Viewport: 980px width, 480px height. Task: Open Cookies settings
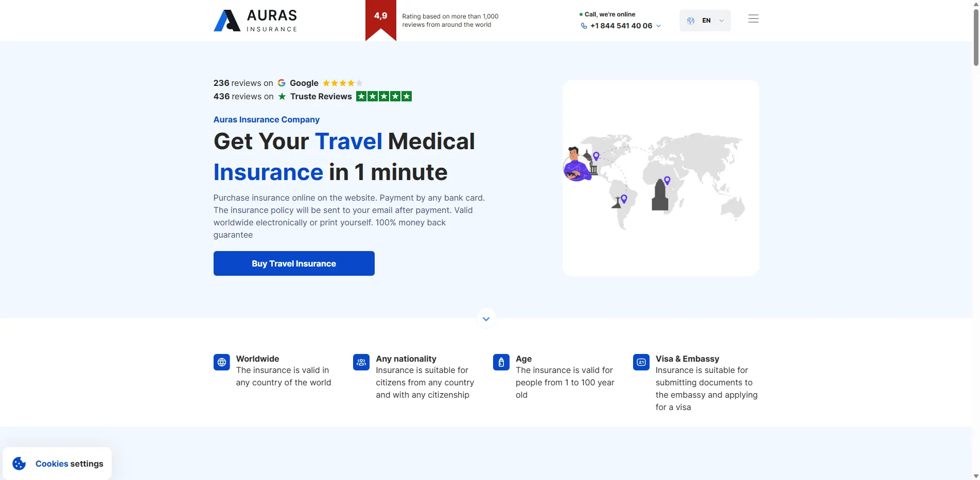pos(69,463)
